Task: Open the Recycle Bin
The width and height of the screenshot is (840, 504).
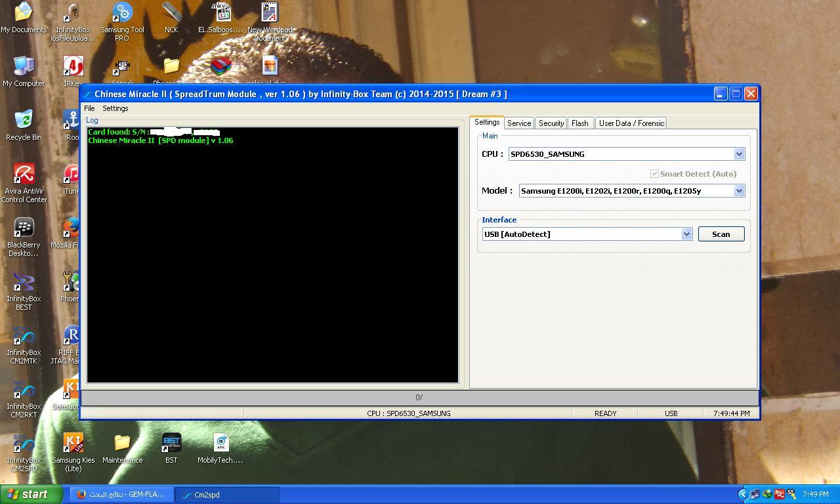Action: click(24, 125)
